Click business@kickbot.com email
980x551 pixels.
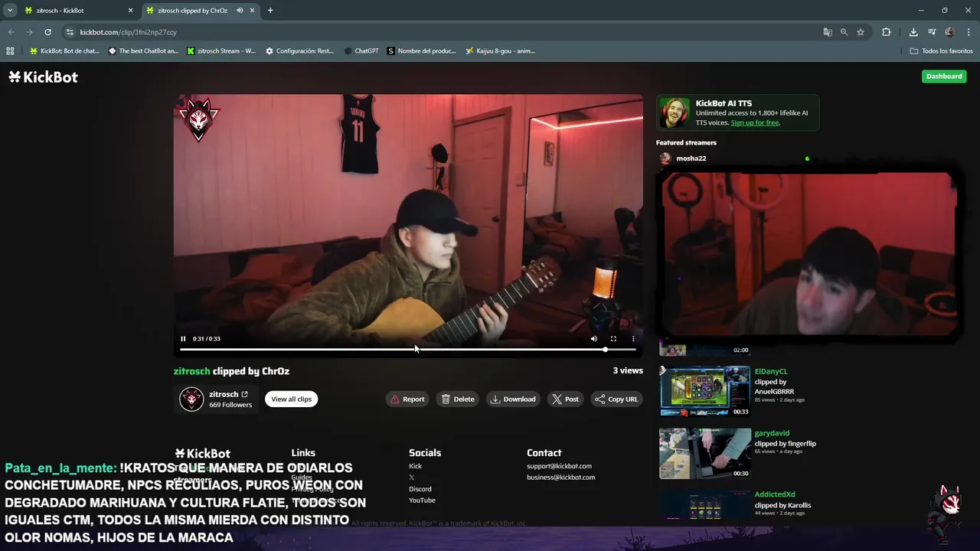[x=560, y=478]
